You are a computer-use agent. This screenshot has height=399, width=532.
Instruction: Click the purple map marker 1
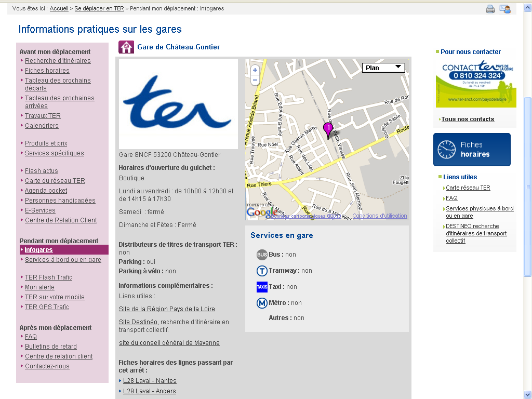pos(328,130)
